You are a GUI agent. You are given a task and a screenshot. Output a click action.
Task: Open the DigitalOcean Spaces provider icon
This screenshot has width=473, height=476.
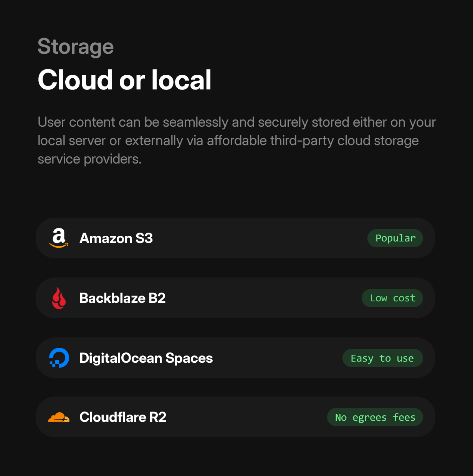[59, 358]
